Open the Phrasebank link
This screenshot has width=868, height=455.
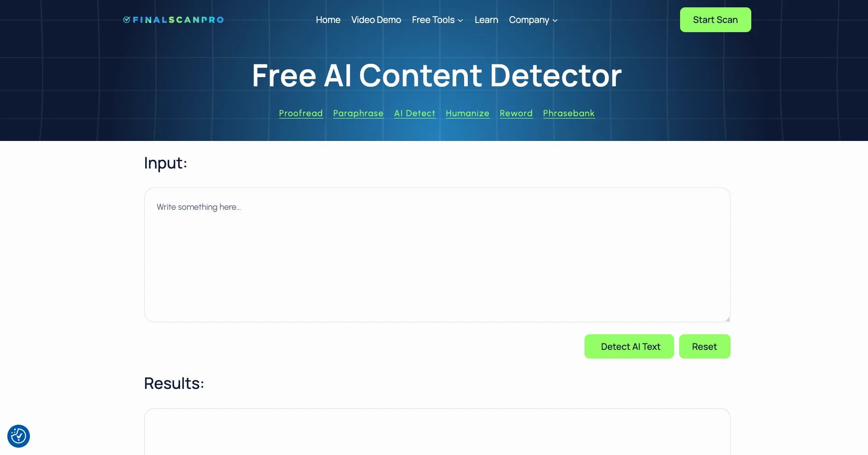click(569, 113)
